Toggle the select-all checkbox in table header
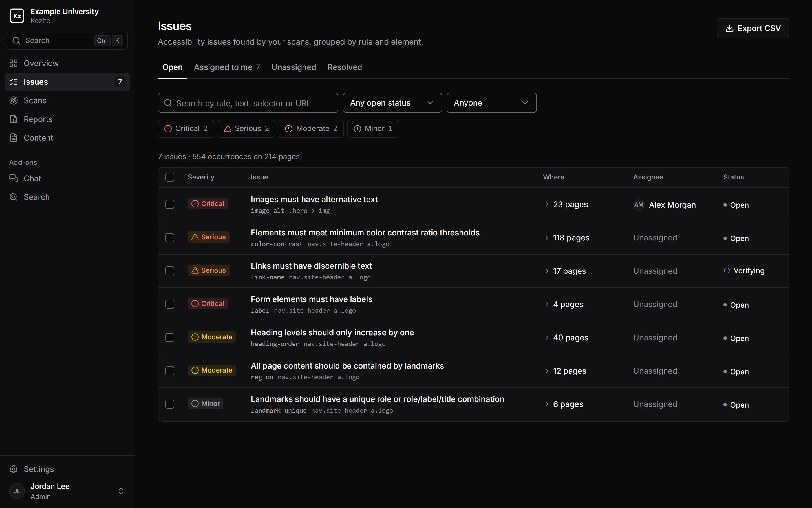This screenshot has height=508, width=812. point(170,178)
